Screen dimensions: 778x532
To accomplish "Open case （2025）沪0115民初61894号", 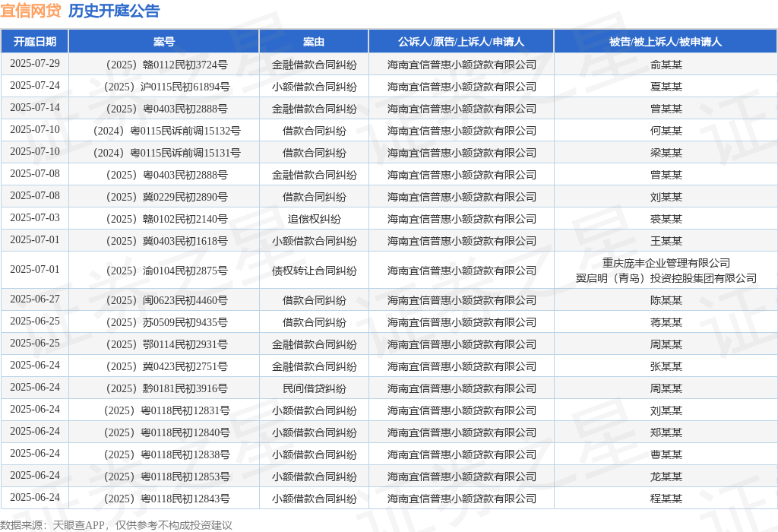I will [x=164, y=87].
